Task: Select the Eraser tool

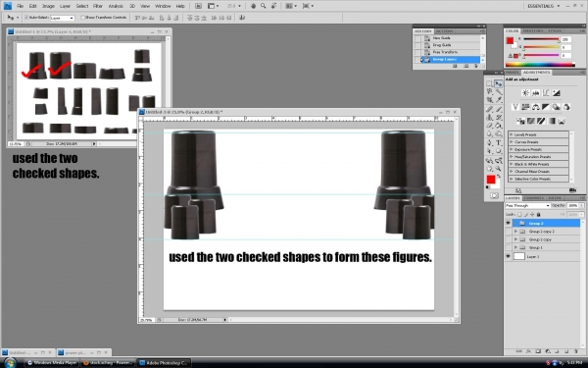Action: pyautogui.click(x=489, y=126)
